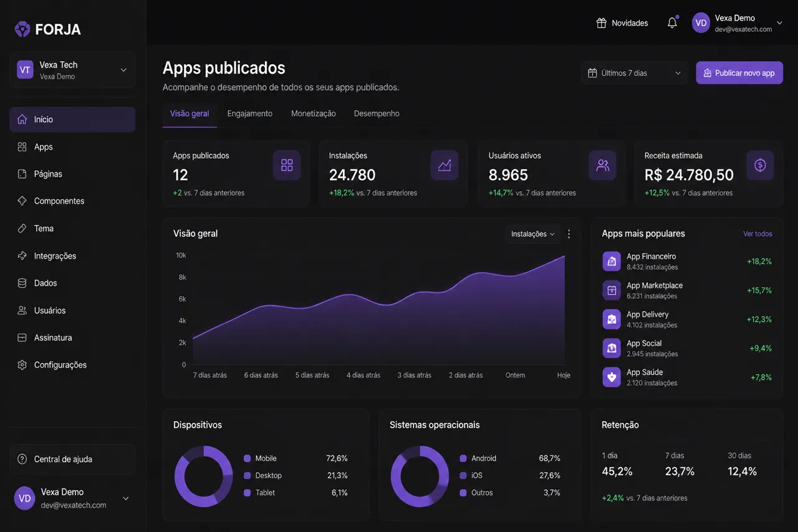Switch to the Monetização tab

tap(313, 114)
